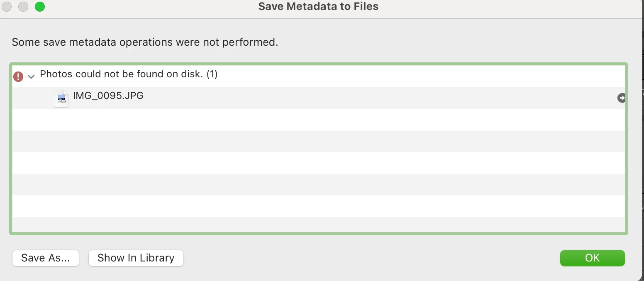Click the gray minimize window button
The width and height of the screenshot is (644, 281).
(x=23, y=7)
